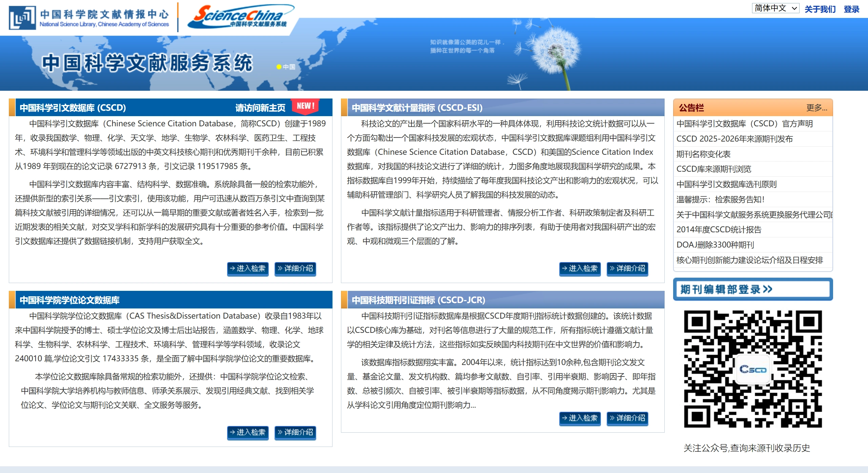Open the CSCD库来源期刊浏览 notice
Screen dimensions: 868x473
coord(714,169)
